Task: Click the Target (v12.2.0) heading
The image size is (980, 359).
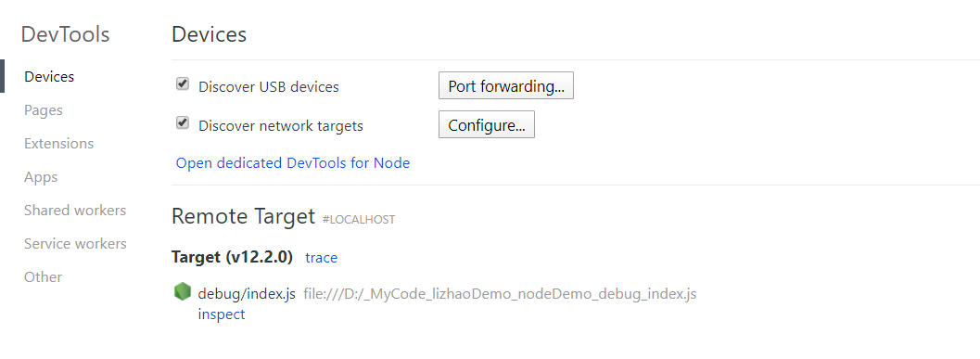Action: 232,257
